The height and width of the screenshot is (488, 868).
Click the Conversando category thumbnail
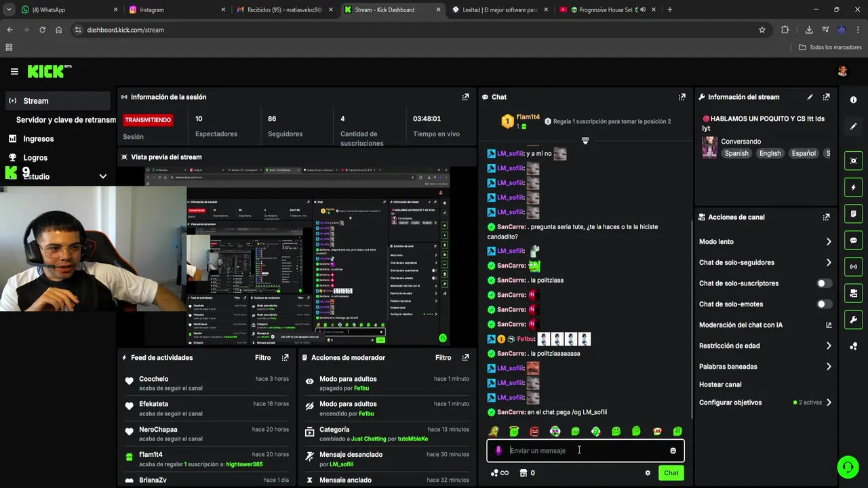(x=709, y=147)
